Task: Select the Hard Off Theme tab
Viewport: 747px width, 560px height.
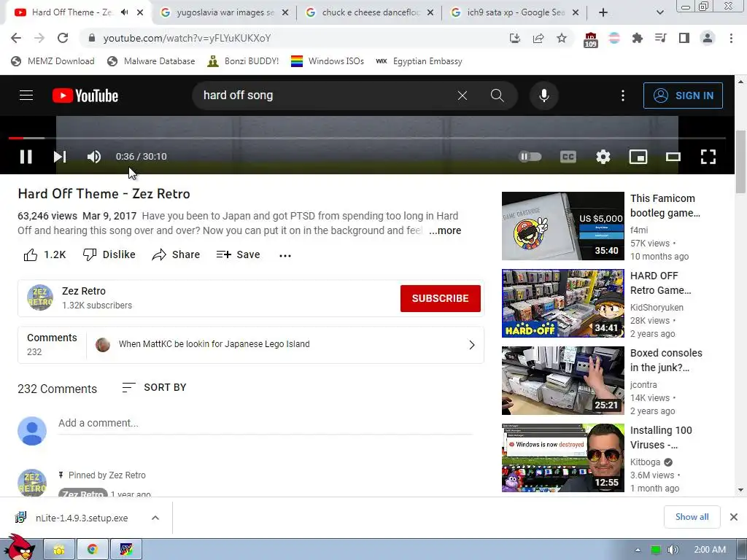Action: pyautogui.click(x=71, y=12)
